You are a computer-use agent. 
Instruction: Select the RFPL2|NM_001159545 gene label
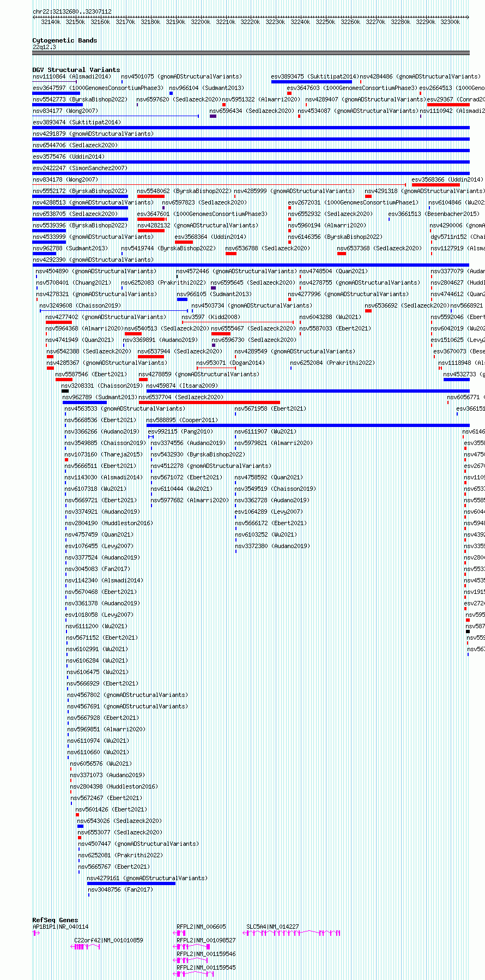coord(206,967)
